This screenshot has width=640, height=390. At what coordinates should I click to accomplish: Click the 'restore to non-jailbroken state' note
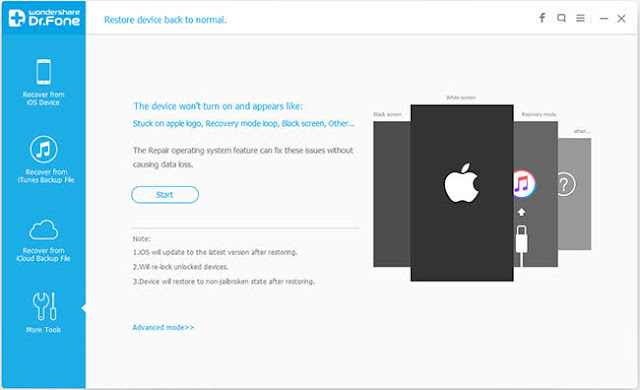(x=224, y=281)
